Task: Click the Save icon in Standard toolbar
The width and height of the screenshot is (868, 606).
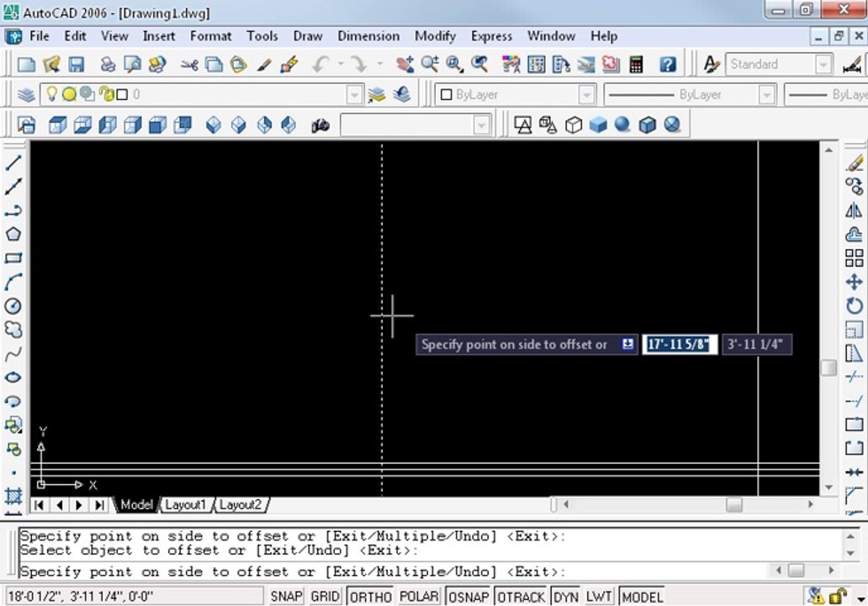Action: click(x=77, y=64)
